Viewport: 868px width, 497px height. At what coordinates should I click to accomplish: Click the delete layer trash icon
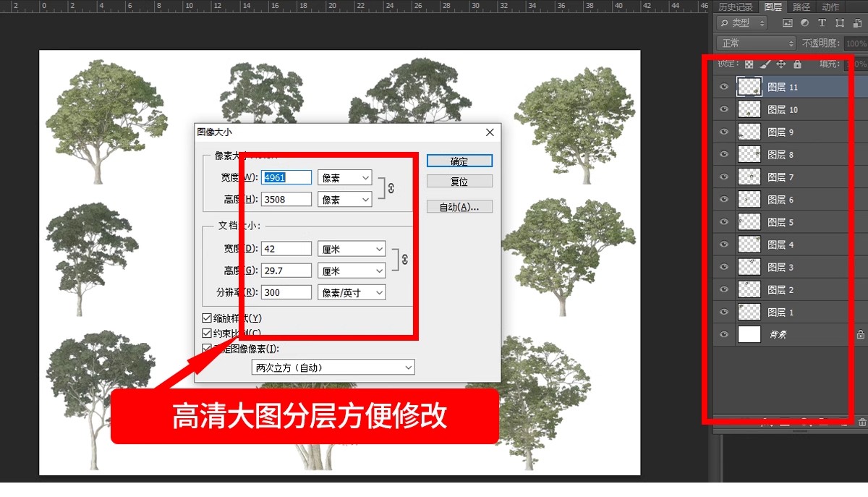tap(862, 422)
